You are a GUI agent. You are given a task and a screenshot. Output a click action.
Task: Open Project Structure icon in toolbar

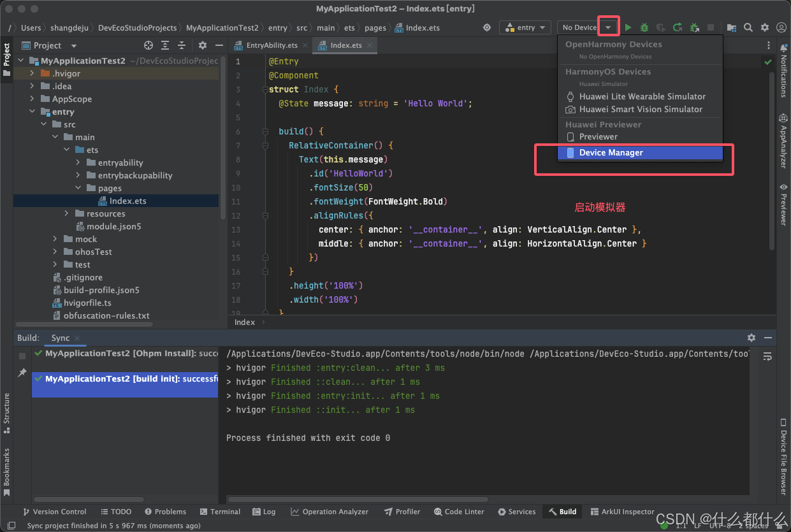pos(732,27)
